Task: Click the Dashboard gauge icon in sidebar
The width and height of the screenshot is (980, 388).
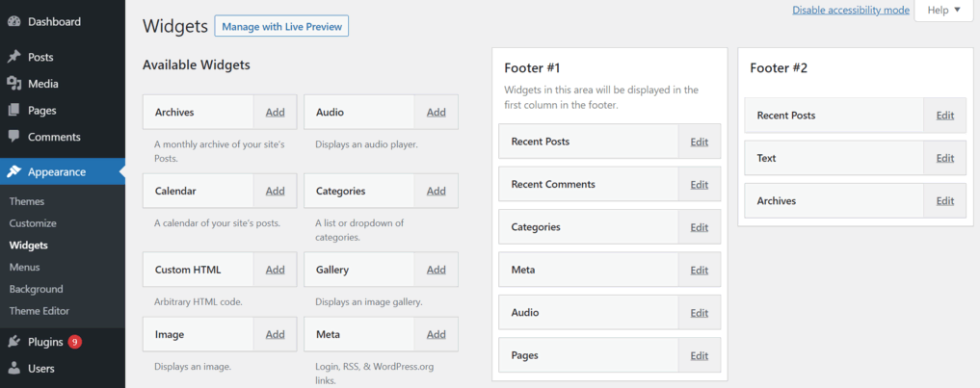Action: point(14,21)
